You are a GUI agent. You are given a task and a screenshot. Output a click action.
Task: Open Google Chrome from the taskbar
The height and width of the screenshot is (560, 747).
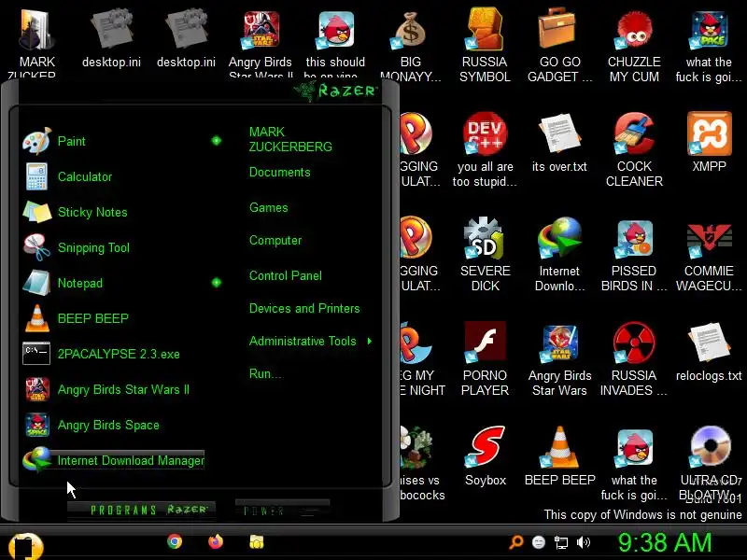pyautogui.click(x=175, y=541)
